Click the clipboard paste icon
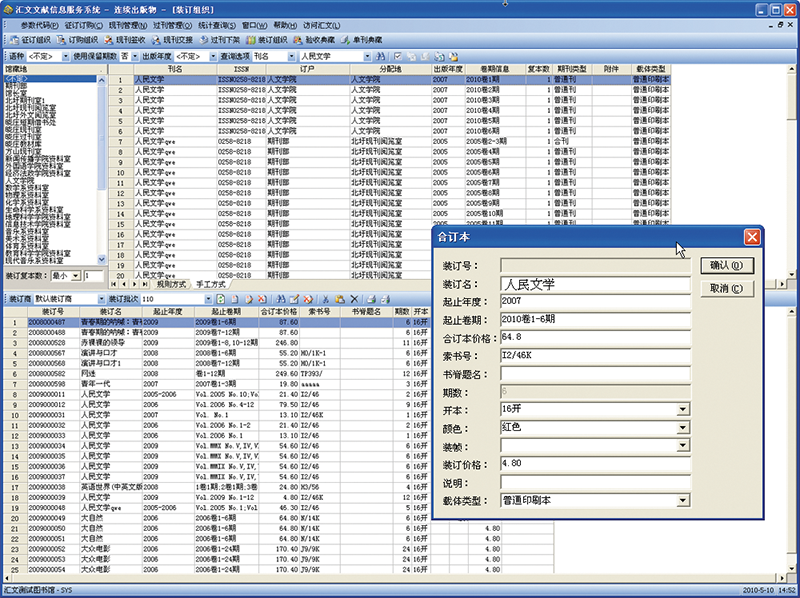800x598 pixels. (x=340, y=299)
